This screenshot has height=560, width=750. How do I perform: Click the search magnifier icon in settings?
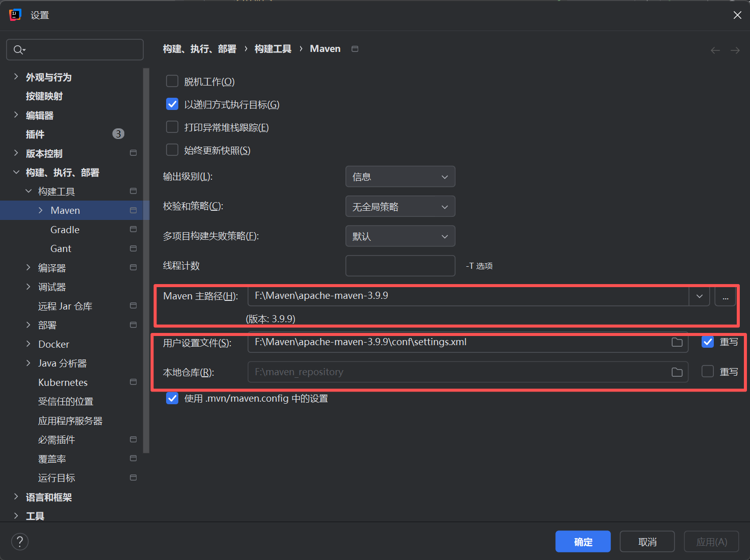[x=19, y=50]
